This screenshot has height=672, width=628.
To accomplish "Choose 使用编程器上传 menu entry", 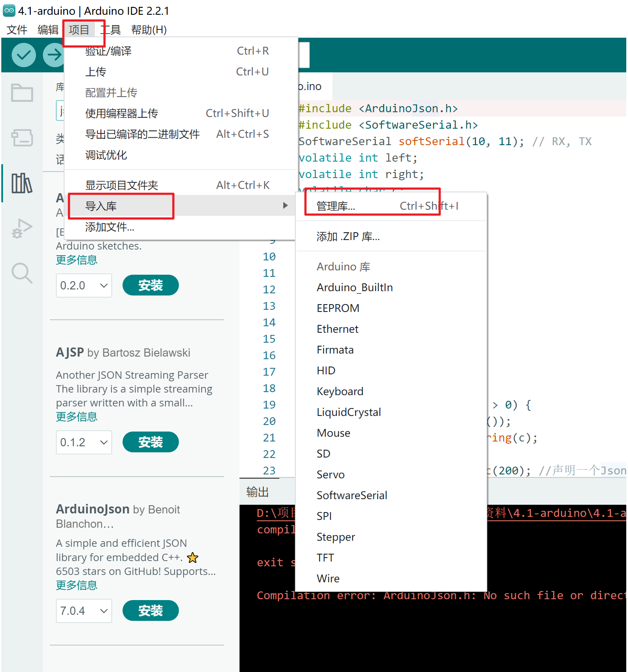I will tap(181, 114).
